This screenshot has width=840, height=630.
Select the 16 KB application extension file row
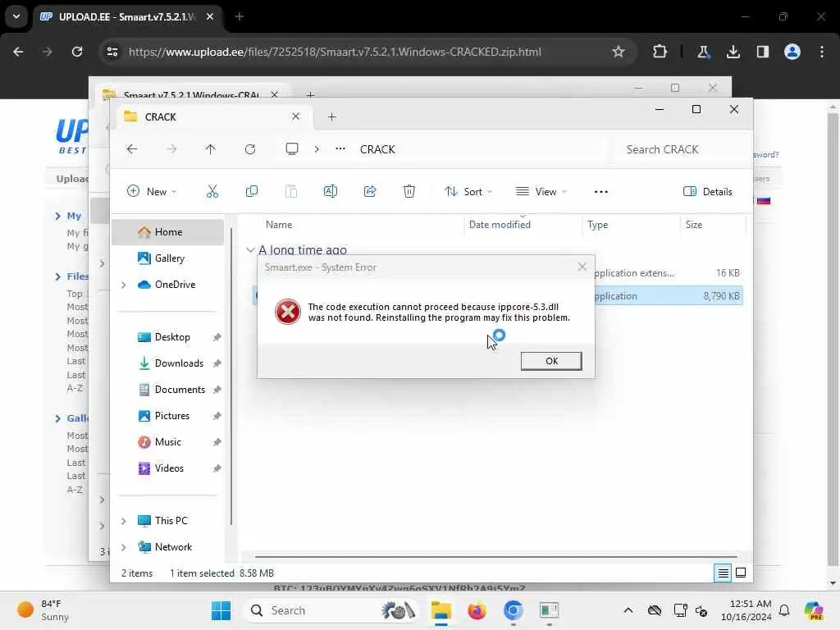668,273
